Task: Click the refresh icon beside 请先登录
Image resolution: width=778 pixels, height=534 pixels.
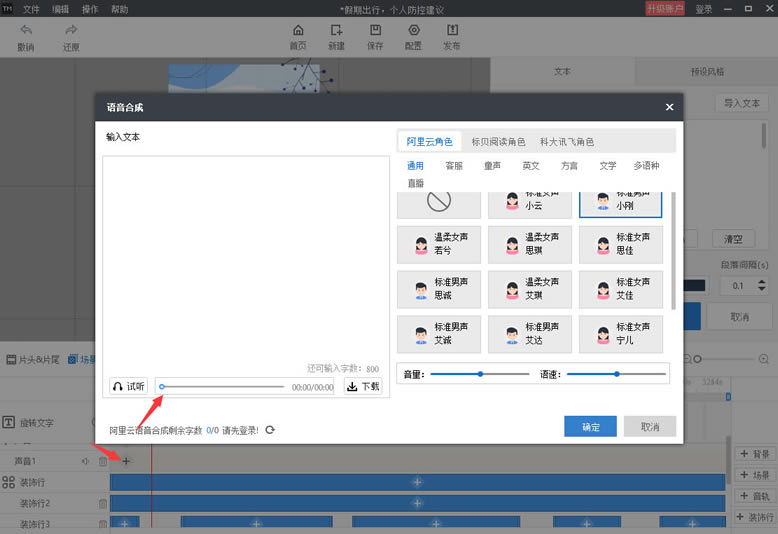Action: [270, 430]
